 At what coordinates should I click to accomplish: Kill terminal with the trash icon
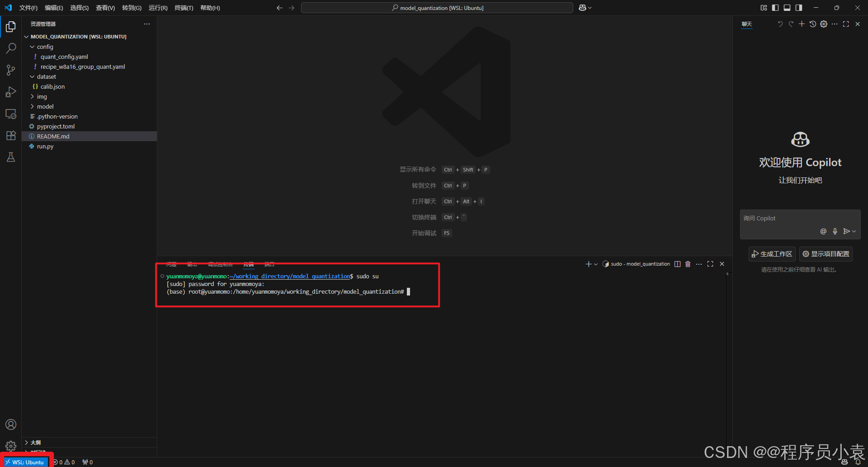click(x=688, y=264)
